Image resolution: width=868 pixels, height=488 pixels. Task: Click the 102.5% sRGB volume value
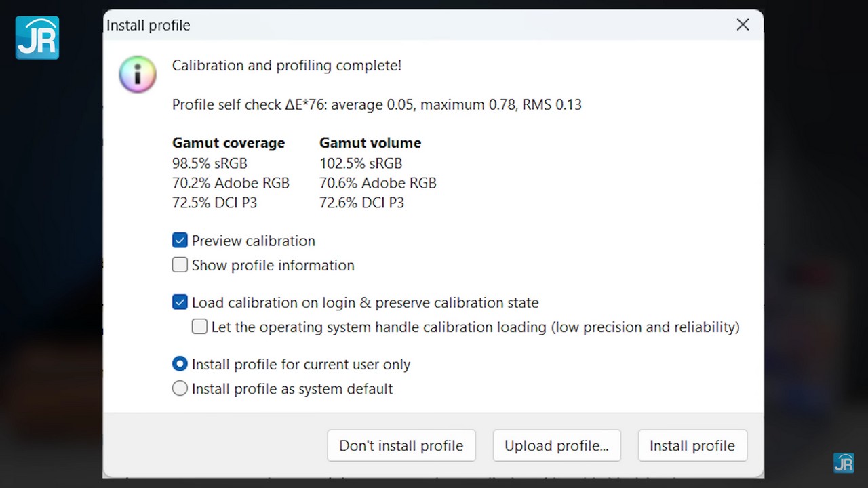coord(361,163)
